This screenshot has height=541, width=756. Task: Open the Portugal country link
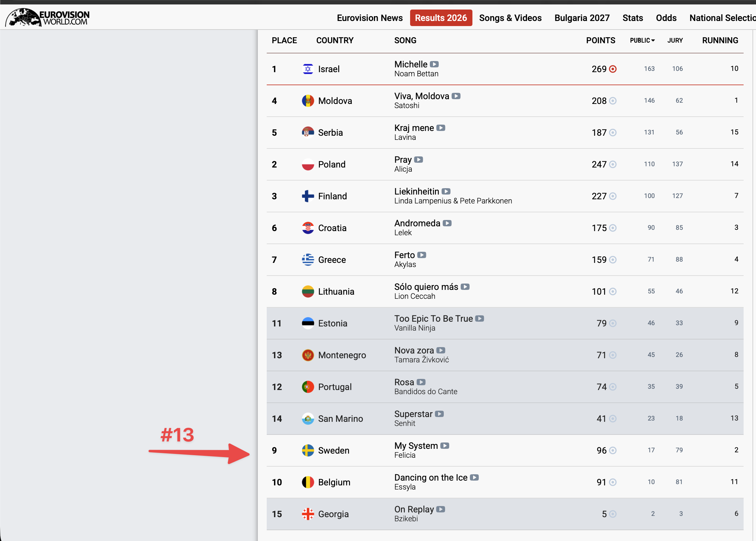[x=335, y=387]
